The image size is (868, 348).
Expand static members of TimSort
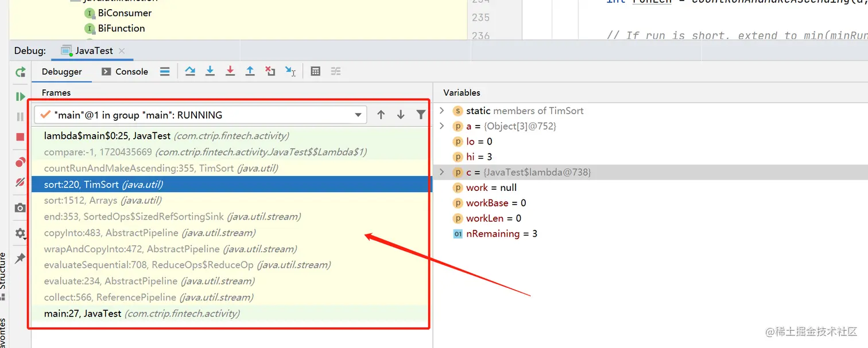pyautogui.click(x=441, y=111)
